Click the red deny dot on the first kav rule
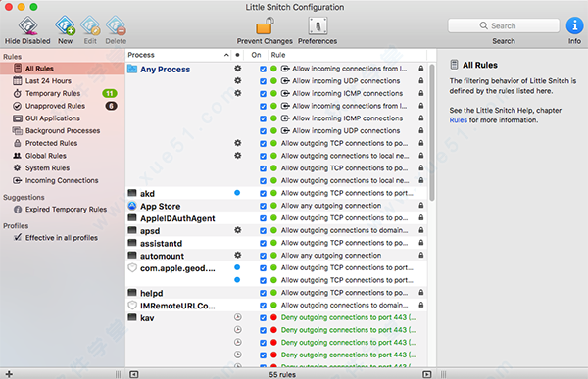This screenshot has height=379, width=588. 273,318
